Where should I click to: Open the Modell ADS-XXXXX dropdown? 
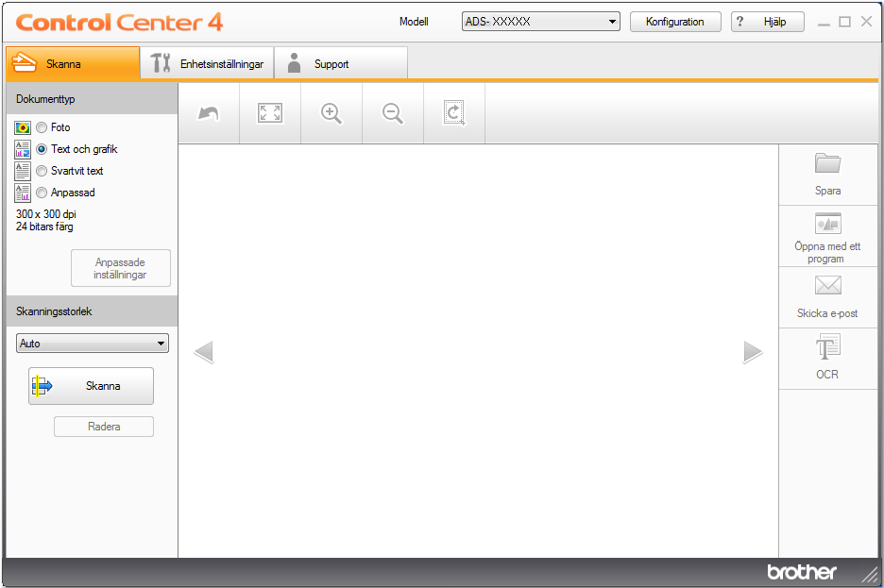pos(540,22)
